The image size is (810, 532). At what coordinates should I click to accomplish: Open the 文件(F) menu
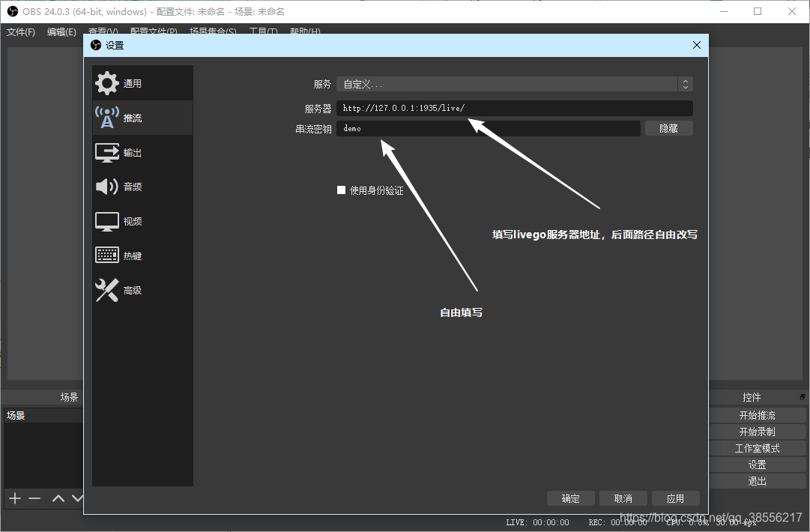click(x=21, y=32)
